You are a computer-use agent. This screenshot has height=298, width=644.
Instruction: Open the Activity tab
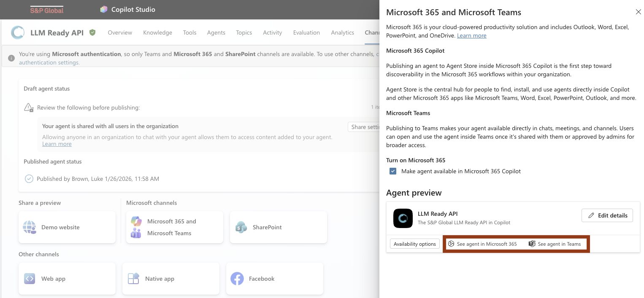(272, 32)
